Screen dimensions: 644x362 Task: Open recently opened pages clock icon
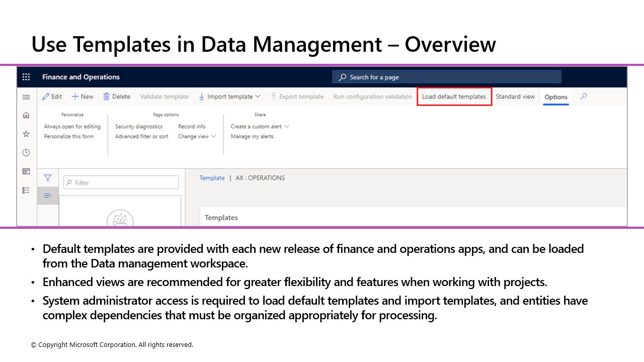point(26,152)
